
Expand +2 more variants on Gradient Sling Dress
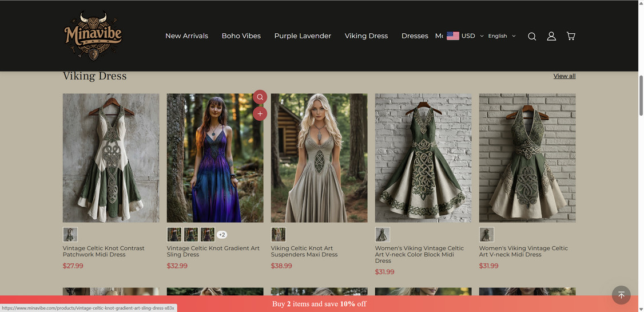(222, 235)
